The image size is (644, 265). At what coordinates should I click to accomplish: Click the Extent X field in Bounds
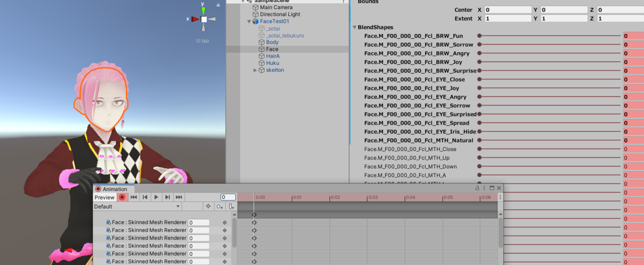[508, 18]
